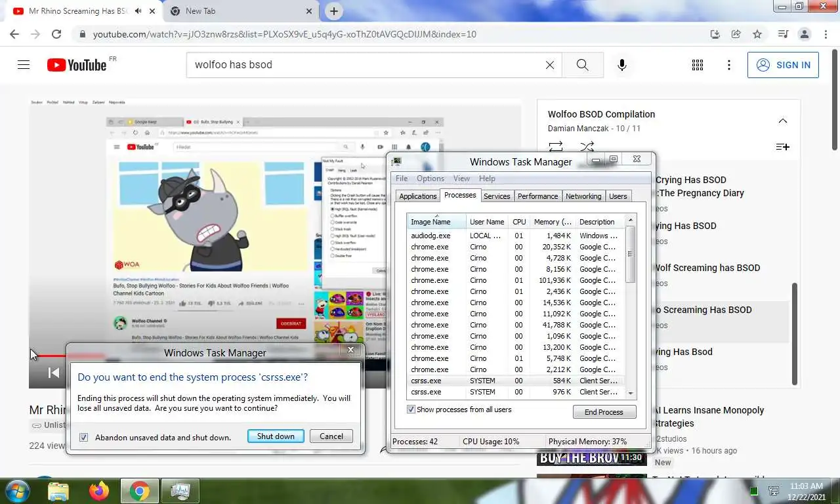
Task: Click the SIGN IN button
Action: point(783,65)
